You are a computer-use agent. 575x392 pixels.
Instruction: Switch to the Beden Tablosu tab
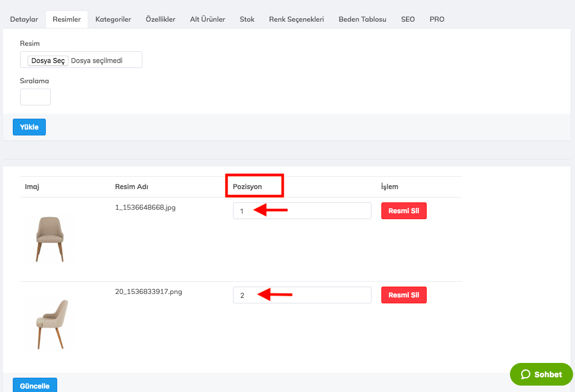coord(362,19)
